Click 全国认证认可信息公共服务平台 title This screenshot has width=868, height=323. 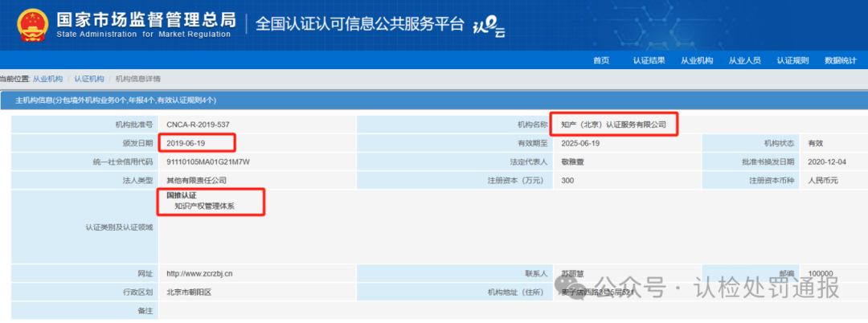(x=359, y=24)
